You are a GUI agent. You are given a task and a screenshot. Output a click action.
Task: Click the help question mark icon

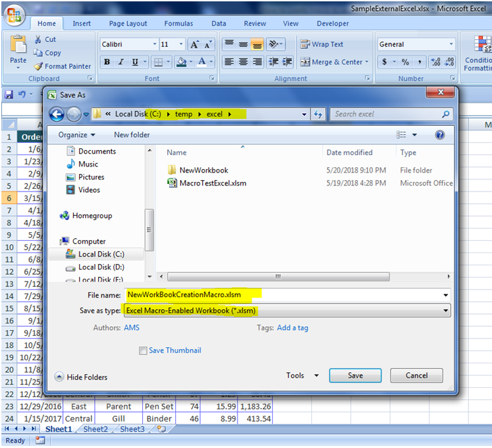(440, 135)
